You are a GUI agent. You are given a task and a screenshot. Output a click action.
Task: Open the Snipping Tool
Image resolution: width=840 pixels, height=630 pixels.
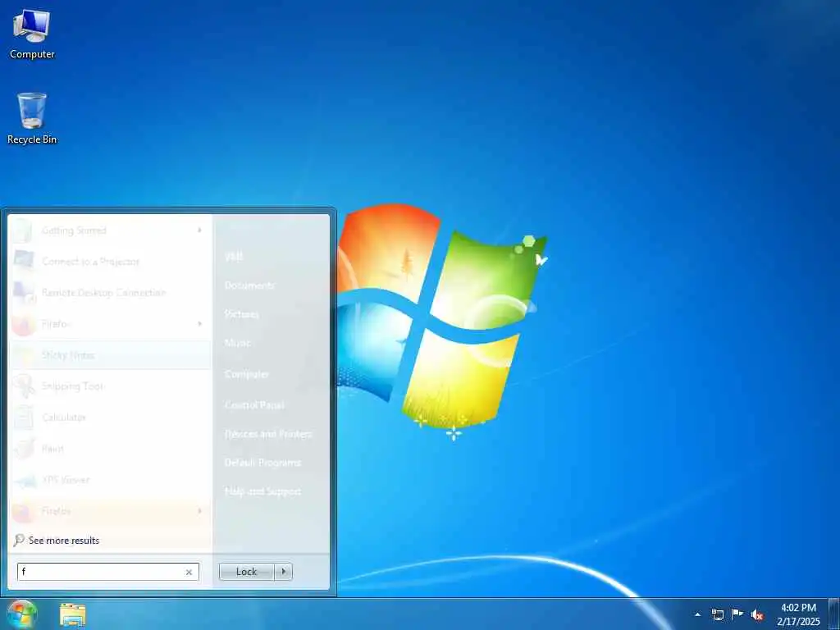(x=111, y=386)
